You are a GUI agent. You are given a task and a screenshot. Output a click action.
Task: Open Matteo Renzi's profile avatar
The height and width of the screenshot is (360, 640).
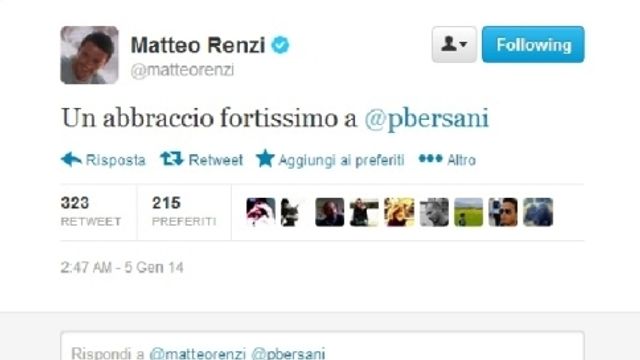point(89,55)
